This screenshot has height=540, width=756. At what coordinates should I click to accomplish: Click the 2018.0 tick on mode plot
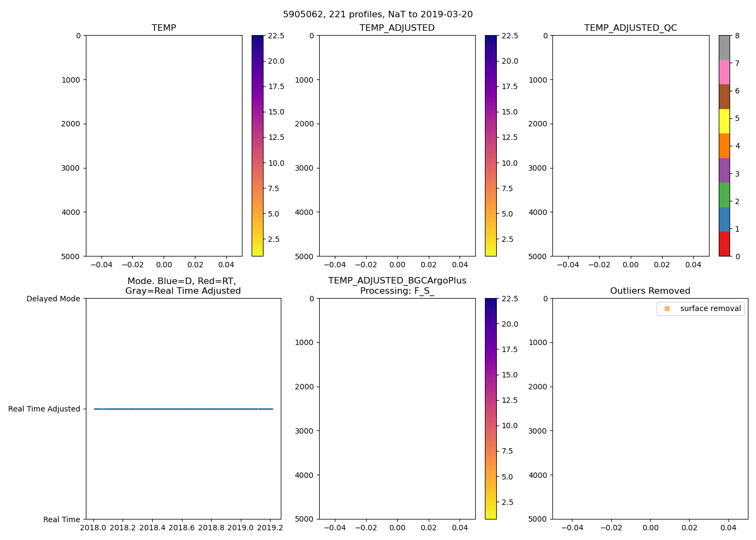(93, 527)
